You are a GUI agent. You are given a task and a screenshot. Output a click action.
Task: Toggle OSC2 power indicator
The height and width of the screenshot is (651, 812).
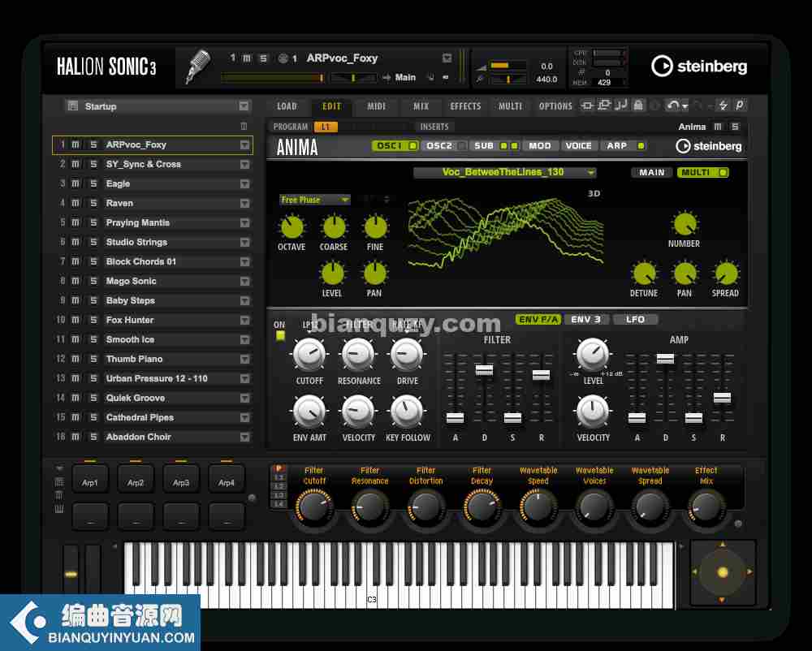tap(462, 146)
